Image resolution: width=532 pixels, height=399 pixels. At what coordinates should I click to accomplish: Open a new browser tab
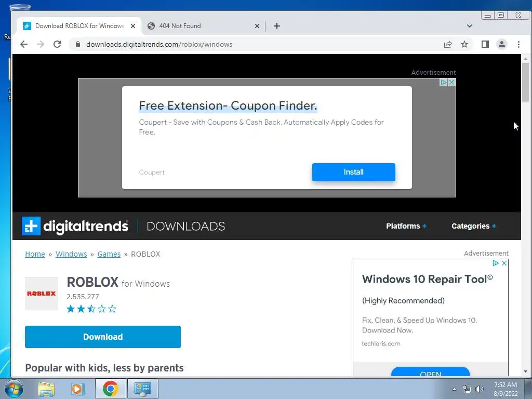click(277, 26)
